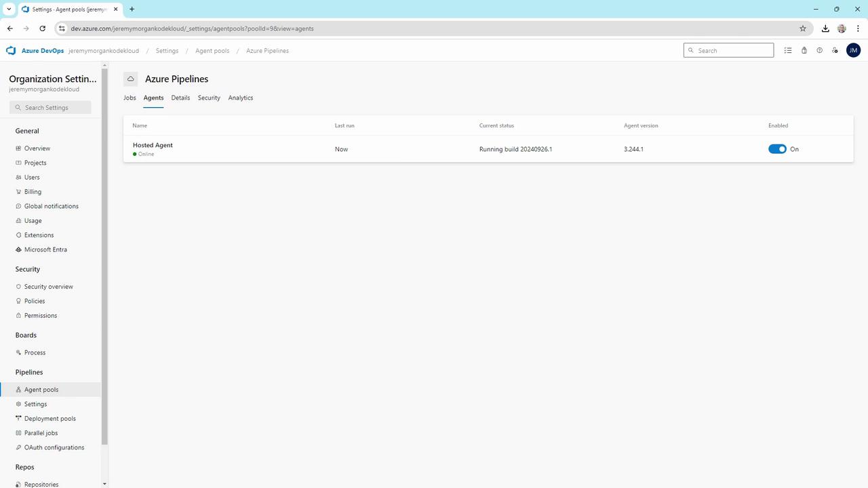The width and height of the screenshot is (868, 488).
Task: Click the Azure Pipelines breadcrumb
Action: click(267, 51)
